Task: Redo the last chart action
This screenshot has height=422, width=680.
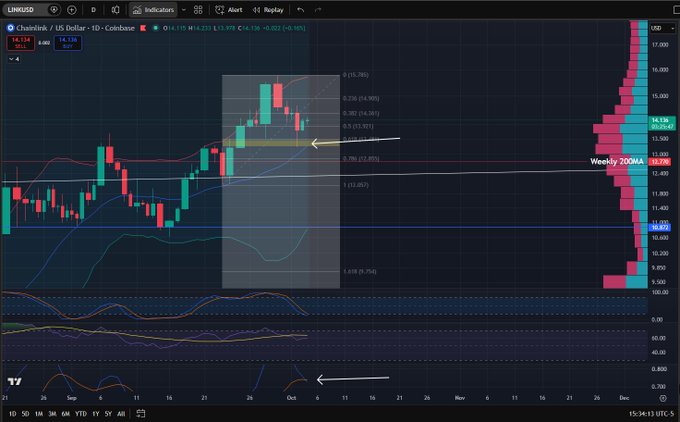Action: [x=318, y=10]
